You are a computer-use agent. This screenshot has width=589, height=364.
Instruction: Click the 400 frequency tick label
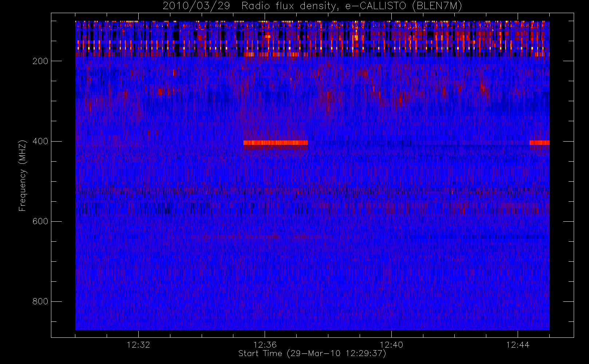click(40, 141)
